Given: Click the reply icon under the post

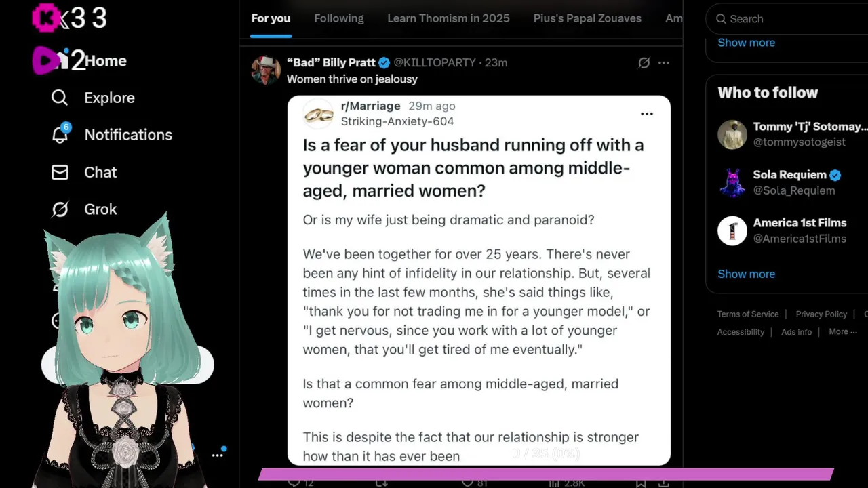Looking at the screenshot, I should tap(294, 482).
